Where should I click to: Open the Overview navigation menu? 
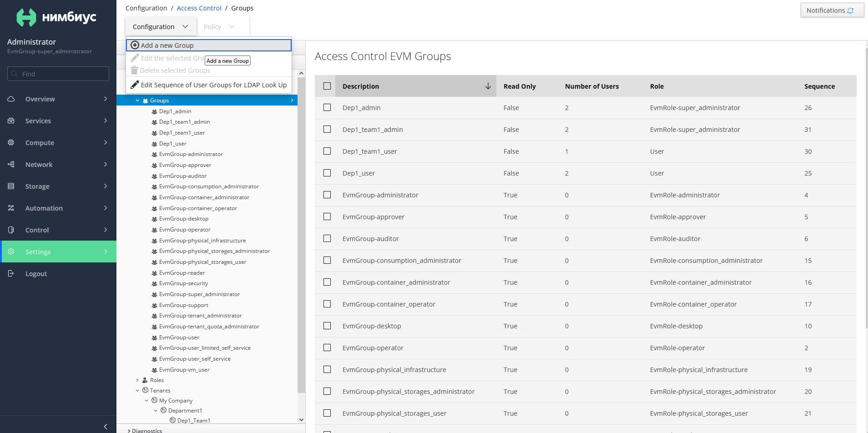[x=58, y=99]
